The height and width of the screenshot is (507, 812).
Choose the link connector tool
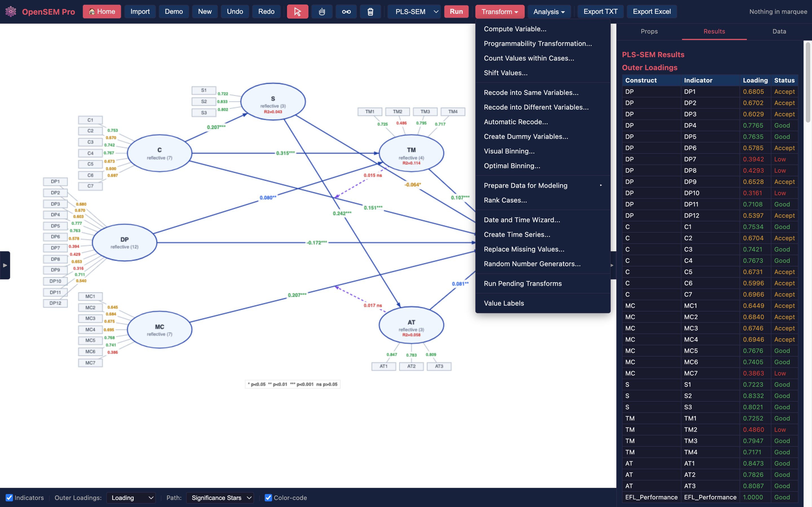(x=346, y=12)
